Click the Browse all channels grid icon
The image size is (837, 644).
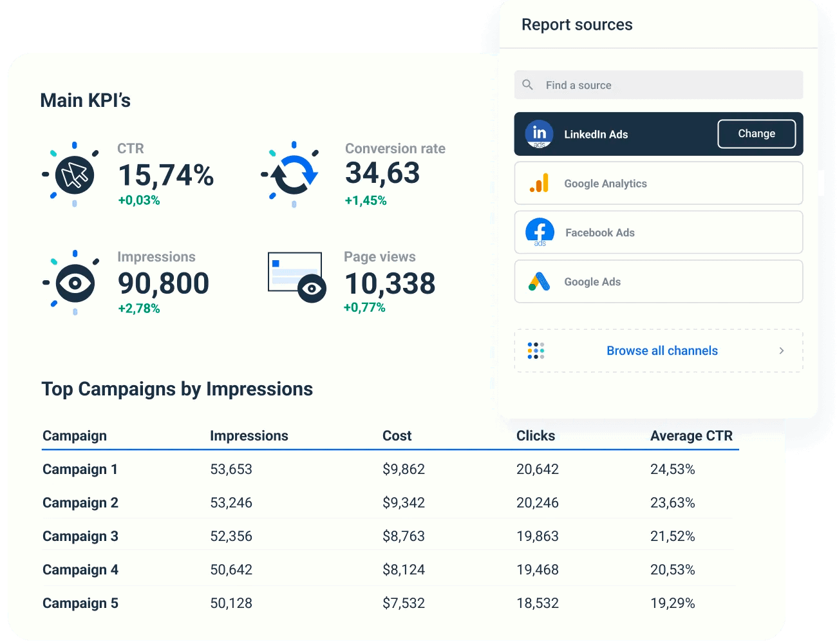(536, 350)
